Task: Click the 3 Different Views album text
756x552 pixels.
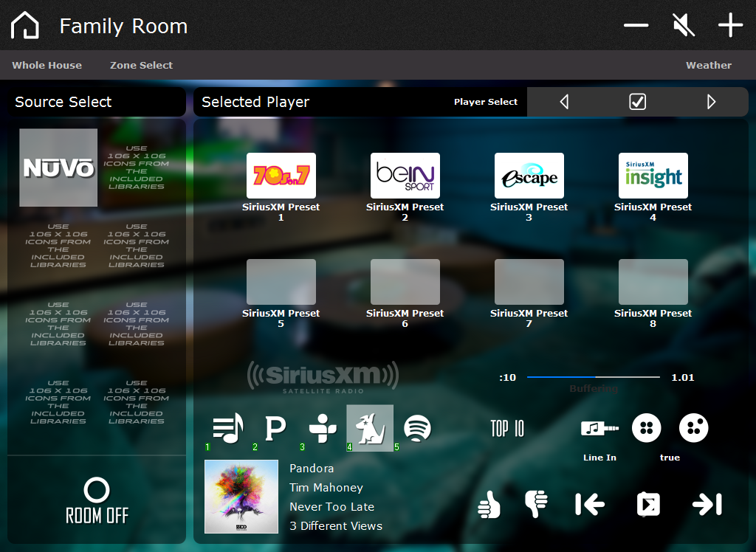Action: coord(336,526)
